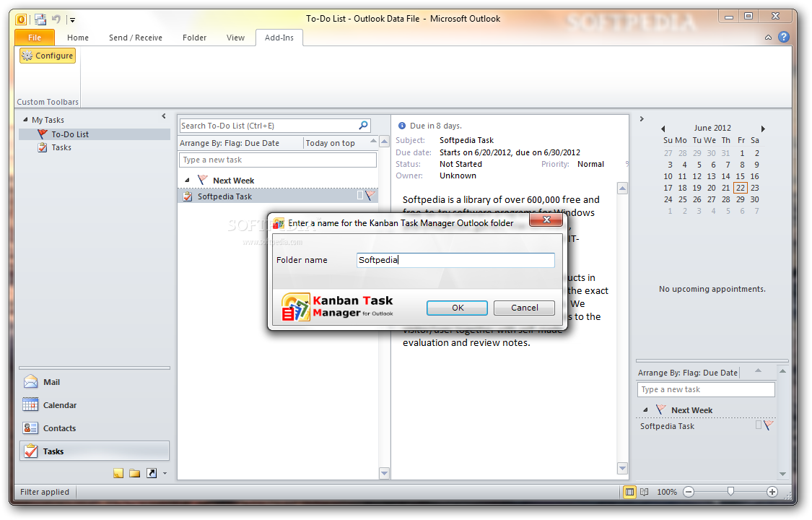This screenshot has height=520, width=812.
Task: Click the Type a new task field in task list
Action: (x=278, y=160)
